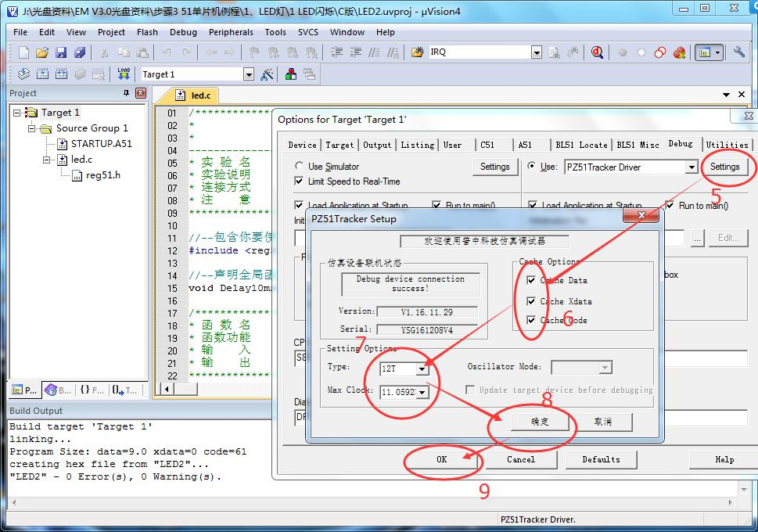
Task: Collapse the led.c tree node
Action: (47, 159)
